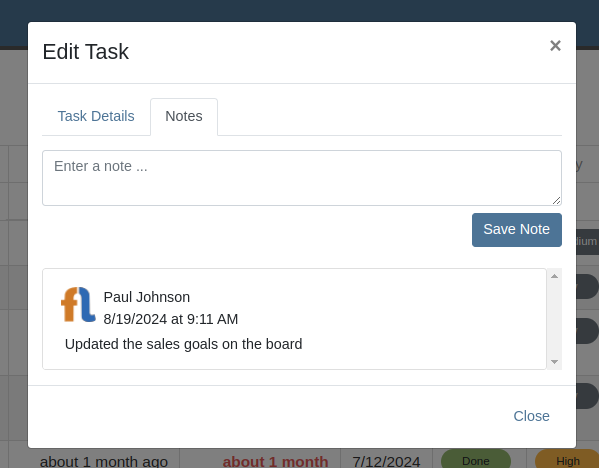The width and height of the screenshot is (599, 468).
Task: Save the note with the Save Note button
Action: [x=516, y=230]
